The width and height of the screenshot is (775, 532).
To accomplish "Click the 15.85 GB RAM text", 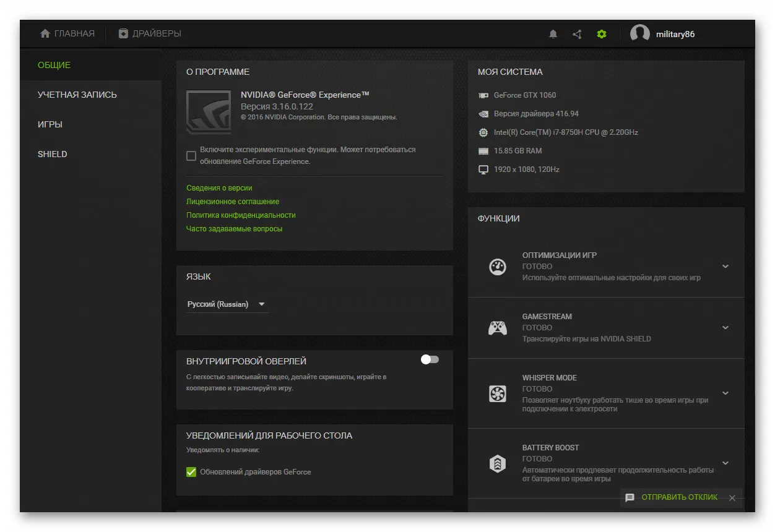I will coord(517,151).
